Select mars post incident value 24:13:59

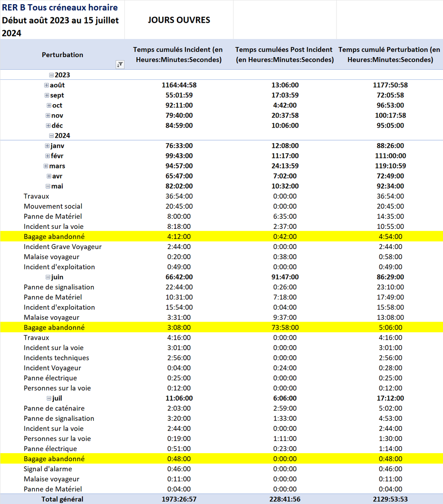285,166
